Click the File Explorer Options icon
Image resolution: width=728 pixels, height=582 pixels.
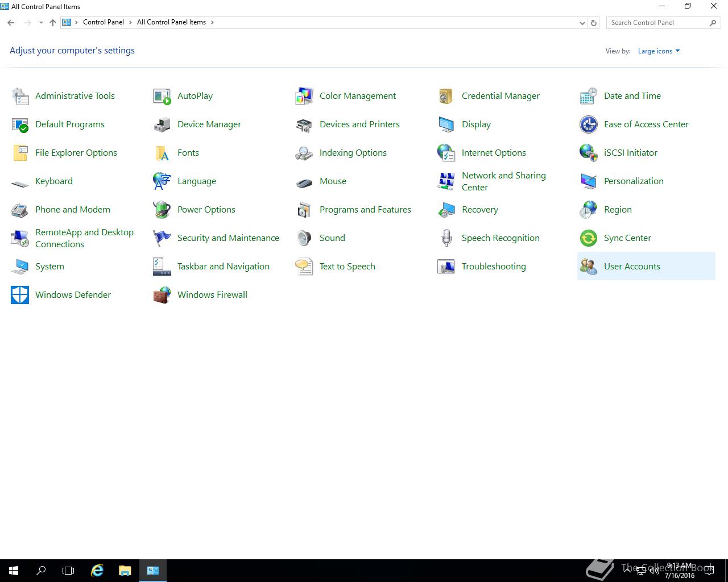point(20,153)
